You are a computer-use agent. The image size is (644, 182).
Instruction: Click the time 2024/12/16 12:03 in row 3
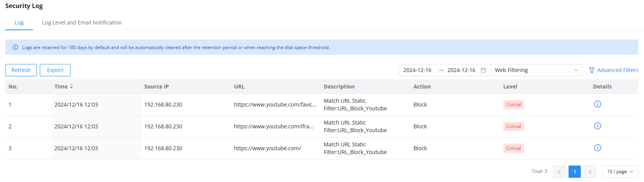76,148
